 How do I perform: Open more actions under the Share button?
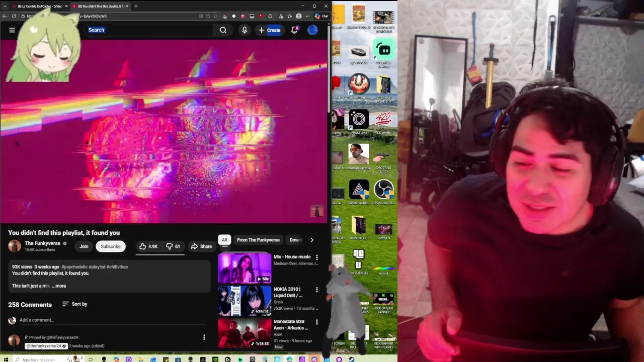(225, 247)
